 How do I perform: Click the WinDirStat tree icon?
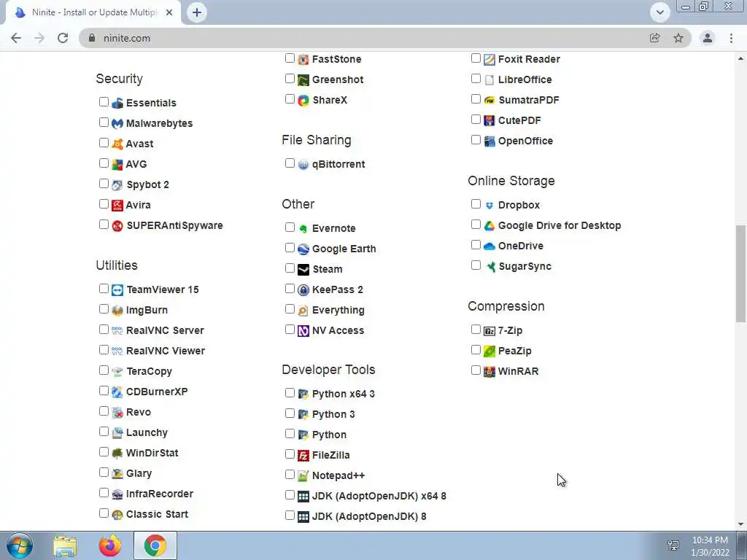(x=117, y=454)
